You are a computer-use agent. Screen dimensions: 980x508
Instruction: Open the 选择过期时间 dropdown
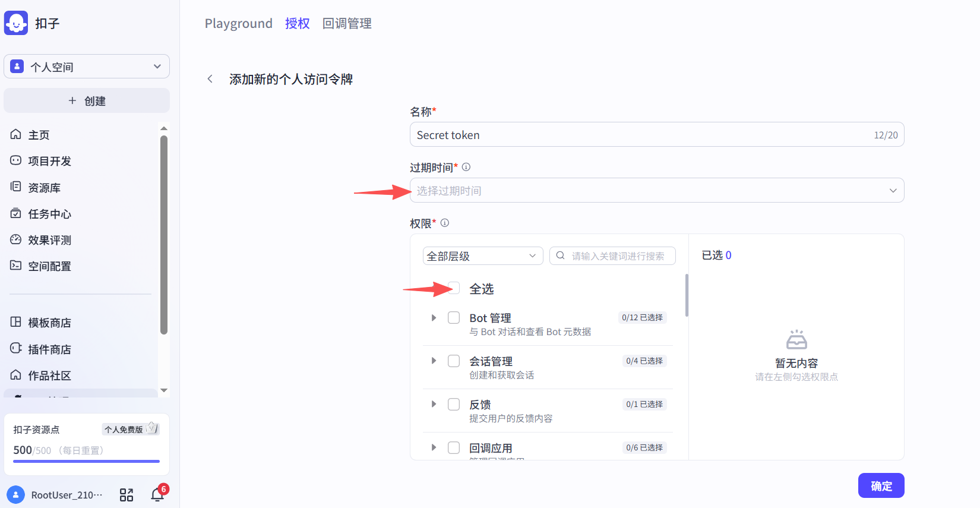pos(656,191)
